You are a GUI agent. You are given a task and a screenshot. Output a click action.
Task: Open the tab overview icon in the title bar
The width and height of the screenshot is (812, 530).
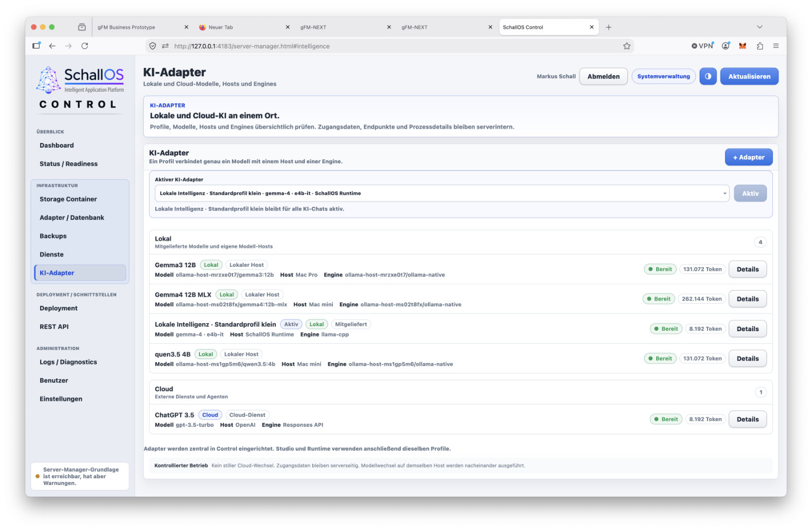pos(82,27)
